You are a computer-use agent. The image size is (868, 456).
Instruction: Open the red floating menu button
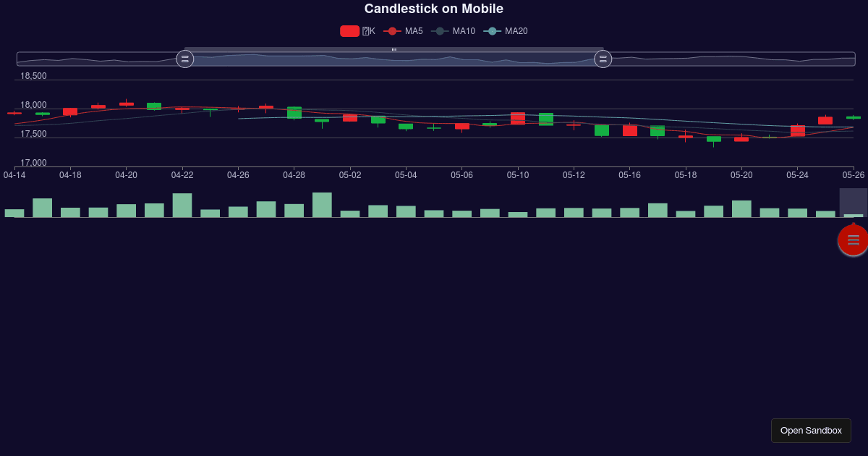(854, 240)
